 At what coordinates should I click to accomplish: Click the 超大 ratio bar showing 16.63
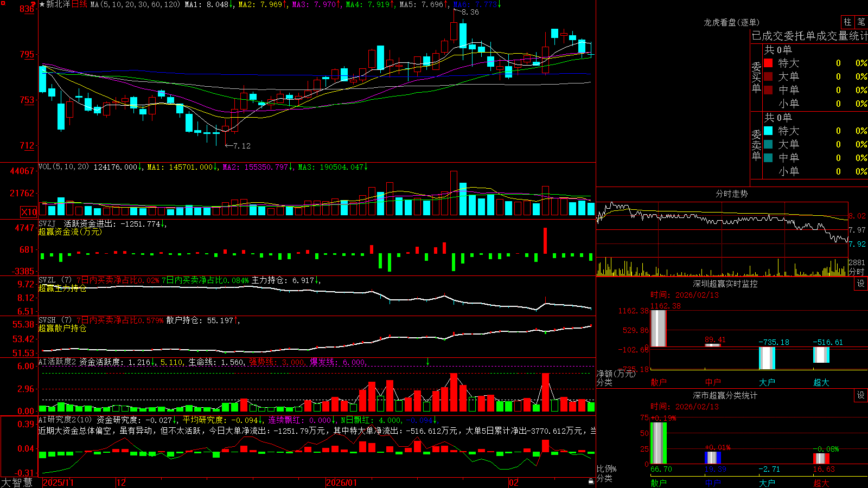coord(821,459)
